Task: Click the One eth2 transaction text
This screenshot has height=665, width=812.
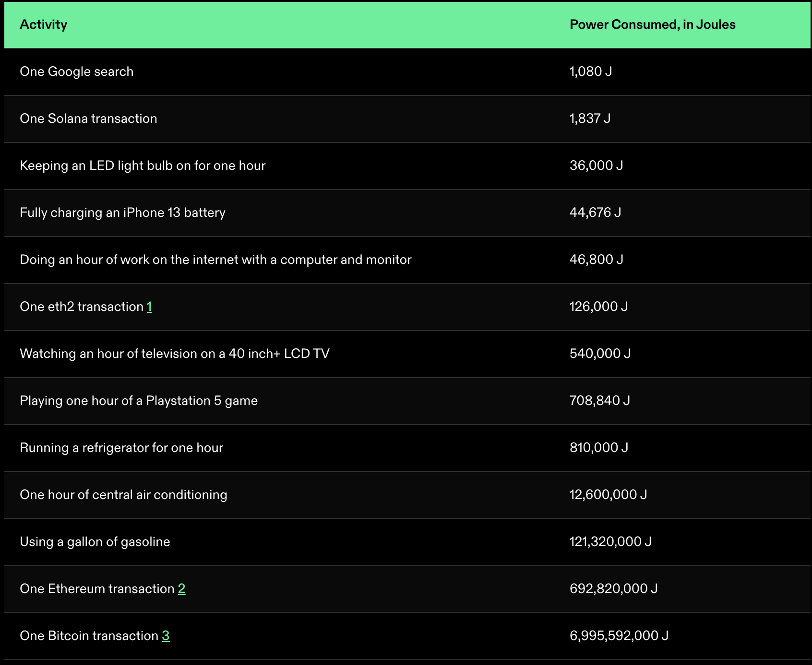Action: tap(82, 307)
